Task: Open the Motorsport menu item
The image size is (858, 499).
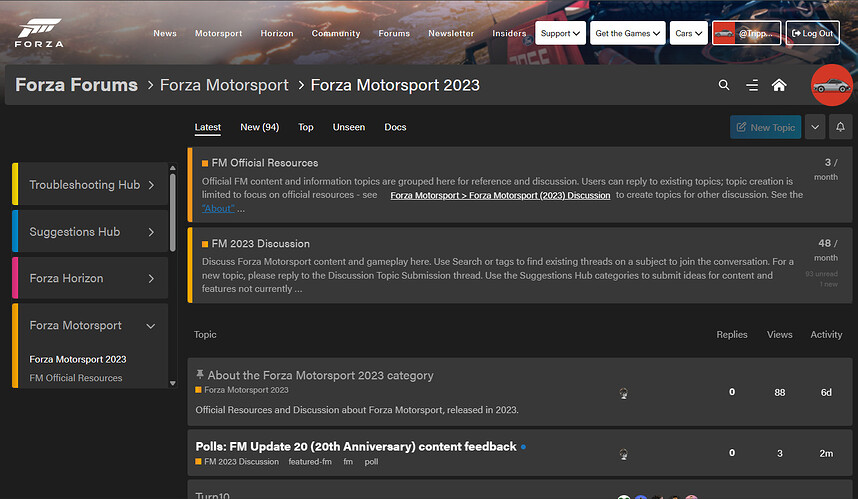Action: [218, 33]
